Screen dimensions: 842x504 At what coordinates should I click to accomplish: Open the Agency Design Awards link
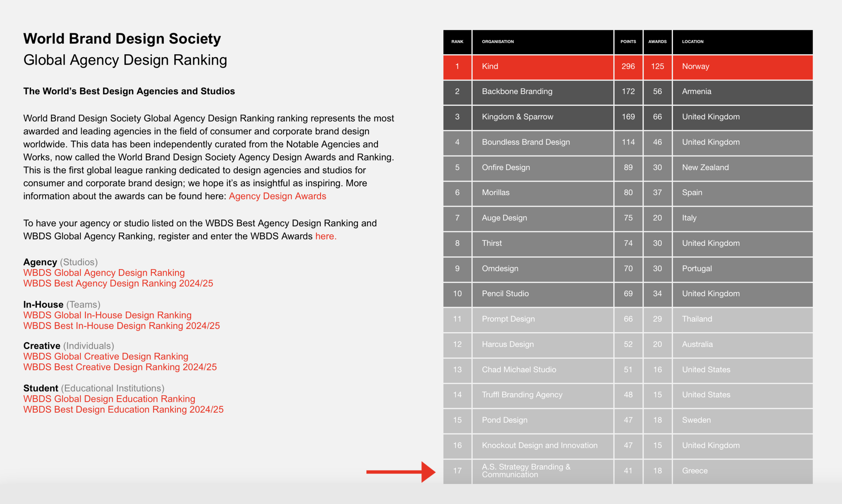tap(277, 196)
